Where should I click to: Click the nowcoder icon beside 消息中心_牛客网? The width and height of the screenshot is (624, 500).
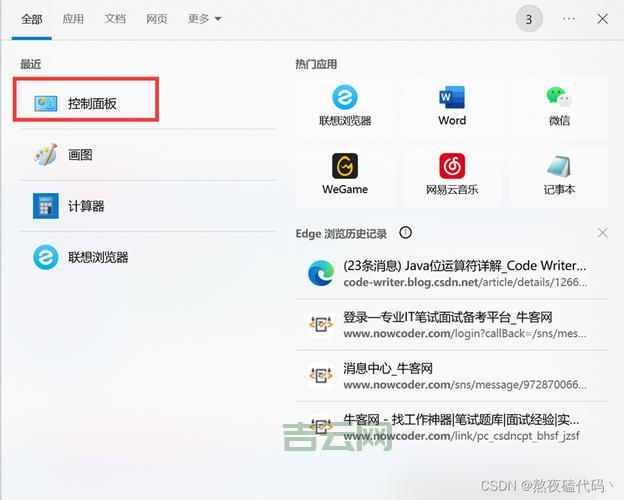coord(321,375)
